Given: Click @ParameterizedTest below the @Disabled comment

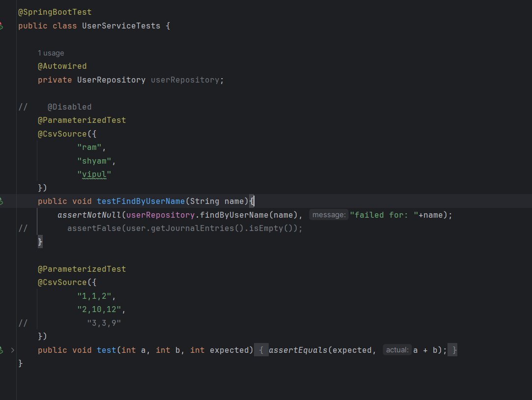Looking at the screenshot, I should tap(82, 120).
